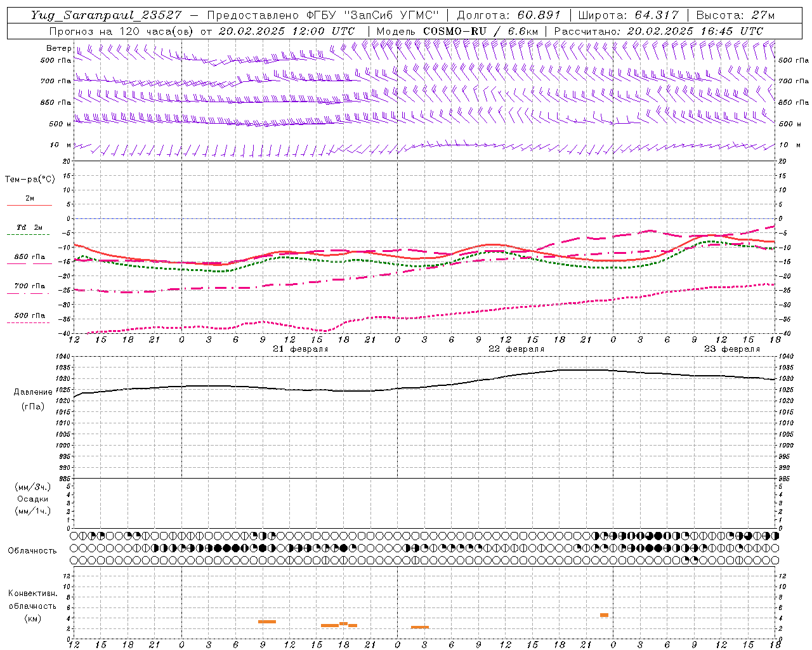Click the Высота: 27м label
The width and height of the screenshot is (812, 650).
click(x=735, y=15)
